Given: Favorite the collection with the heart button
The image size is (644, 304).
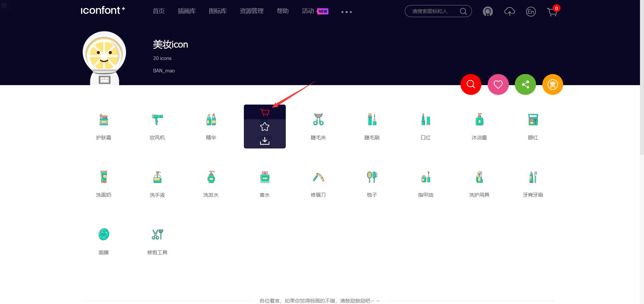Looking at the screenshot, I should tap(498, 84).
